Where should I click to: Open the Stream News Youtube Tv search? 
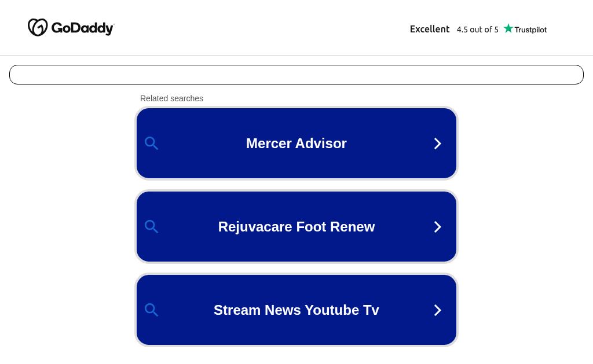pyautogui.click(x=296, y=310)
